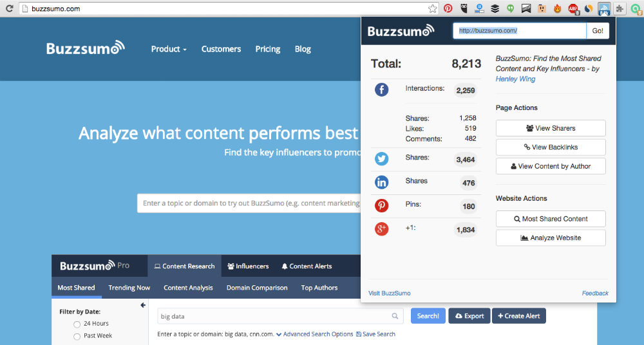The image size is (644, 345).
Task: Click the View Sharers button
Action: coord(551,128)
